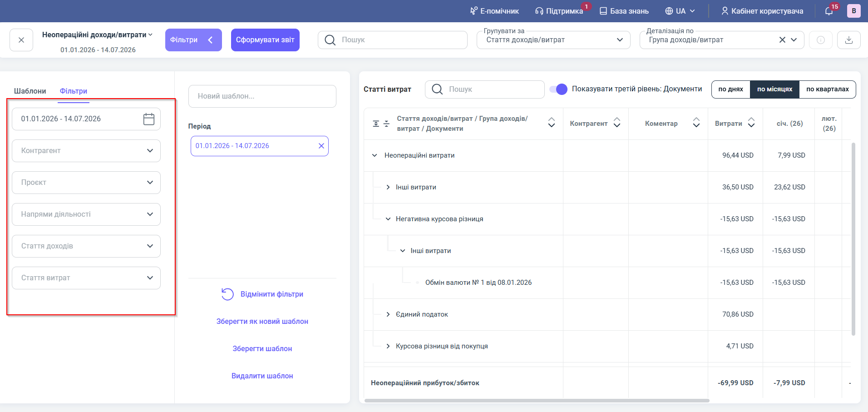Click the table horizontal scrollbar
Image resolution: width=868 pixels, height=412 pixels.
click(x=537, y=401)
